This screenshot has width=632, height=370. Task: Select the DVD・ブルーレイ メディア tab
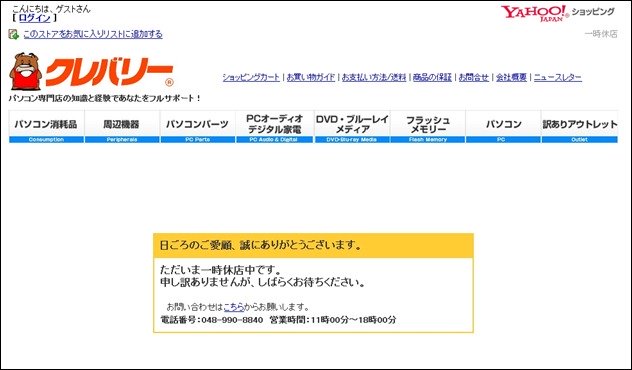[352, 127]
